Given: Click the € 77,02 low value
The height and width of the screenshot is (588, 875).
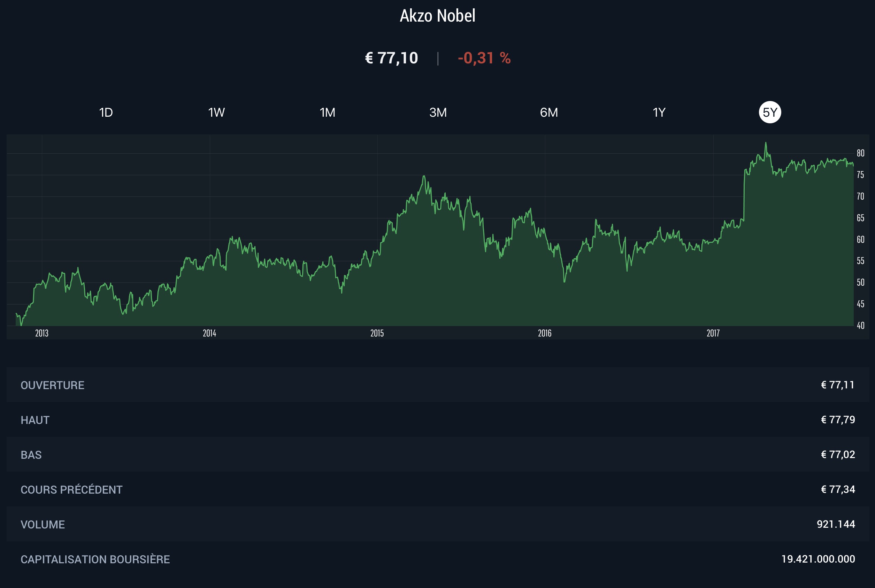Looking at the screenshot, I should [838, 455].
